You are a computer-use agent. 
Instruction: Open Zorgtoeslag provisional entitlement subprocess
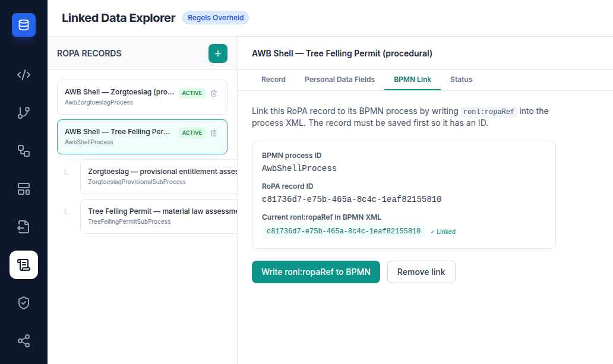click(x=159, y=176)
